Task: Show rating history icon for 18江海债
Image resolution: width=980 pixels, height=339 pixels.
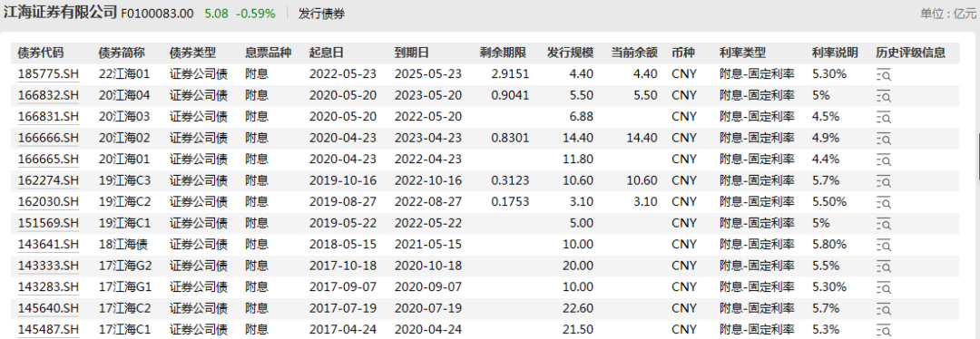Action: [x=884, y=245]
